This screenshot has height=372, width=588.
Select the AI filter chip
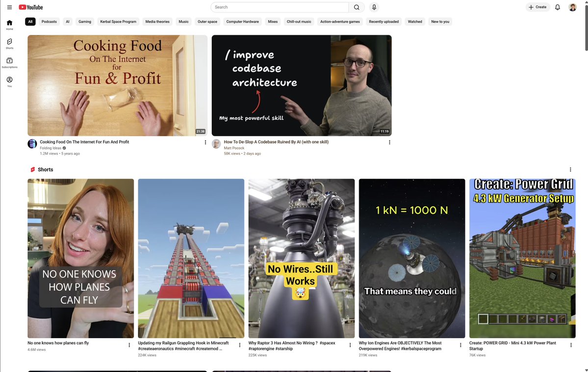[68, 22]
